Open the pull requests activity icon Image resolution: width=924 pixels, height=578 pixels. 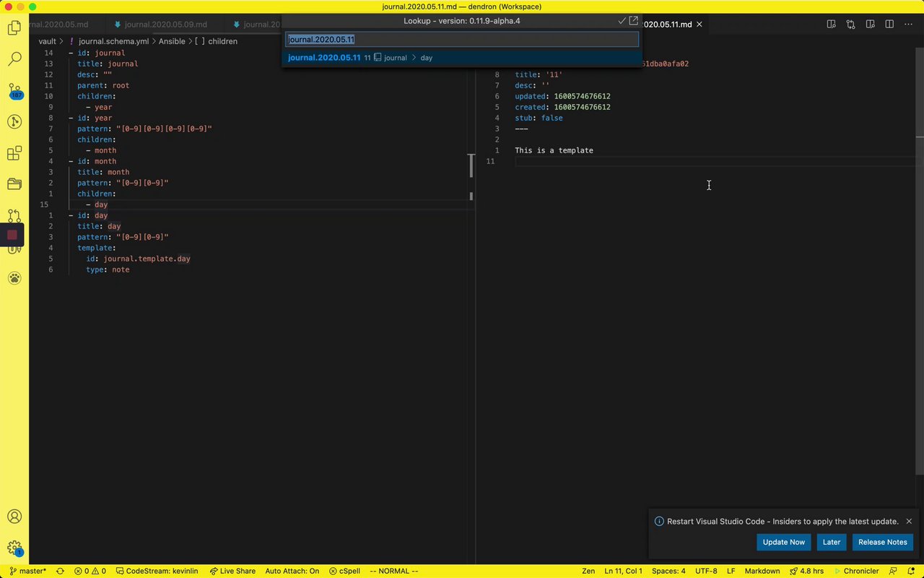(x=14, y=215)
